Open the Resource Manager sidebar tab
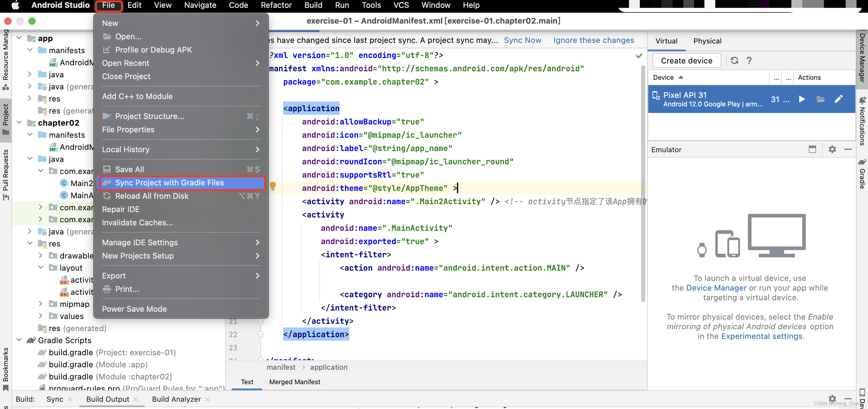The height and width of the screenshot is (409, 868). point(6,60)
